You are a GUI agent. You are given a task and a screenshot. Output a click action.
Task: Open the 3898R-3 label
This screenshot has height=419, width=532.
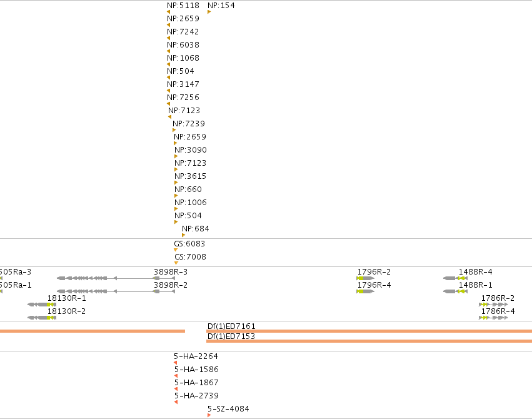pyautogui.click(x=171, y=272)
